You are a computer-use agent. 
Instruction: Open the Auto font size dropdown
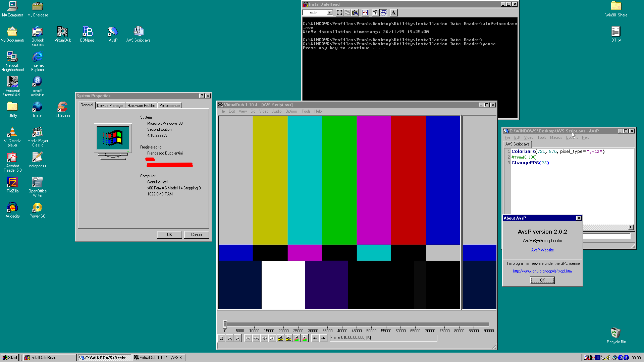click(x=330, y=13)
